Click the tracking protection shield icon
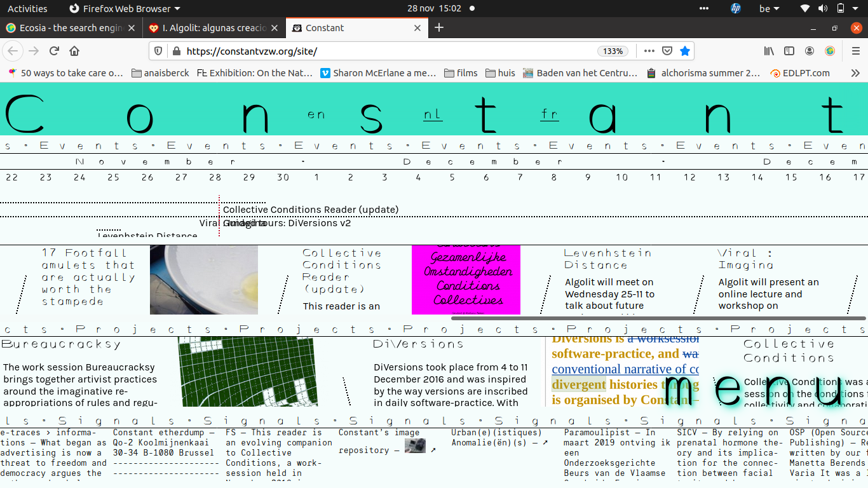This screenshot has height=488, width=868. (159, 51)
